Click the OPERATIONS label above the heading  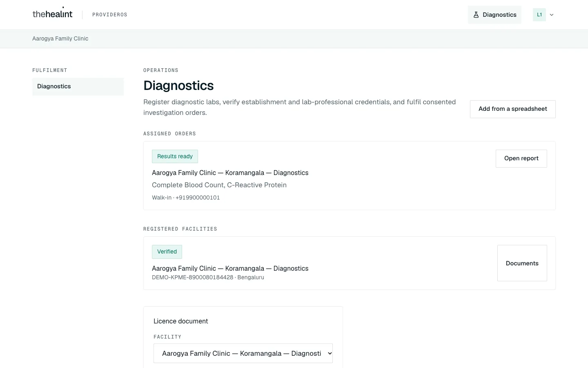(x=161, y=70)
